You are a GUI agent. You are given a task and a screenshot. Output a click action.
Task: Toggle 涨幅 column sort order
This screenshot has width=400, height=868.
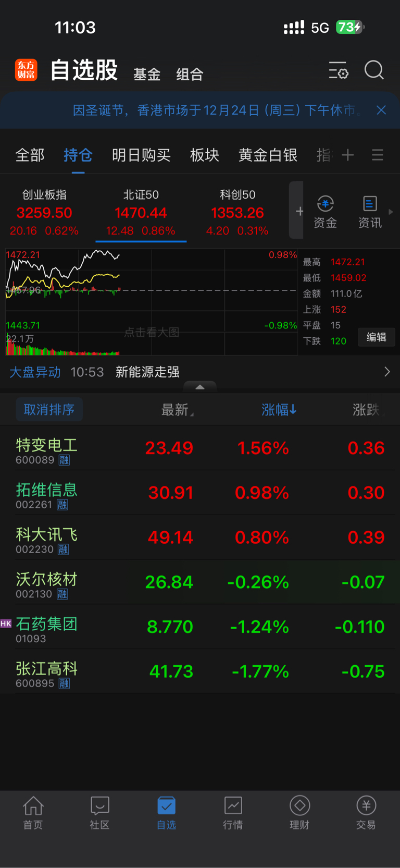tap(279, 410)
